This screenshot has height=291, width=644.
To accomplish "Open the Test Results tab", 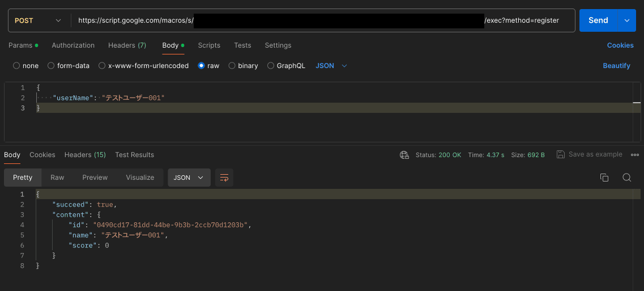I will [x=134, y=155].
